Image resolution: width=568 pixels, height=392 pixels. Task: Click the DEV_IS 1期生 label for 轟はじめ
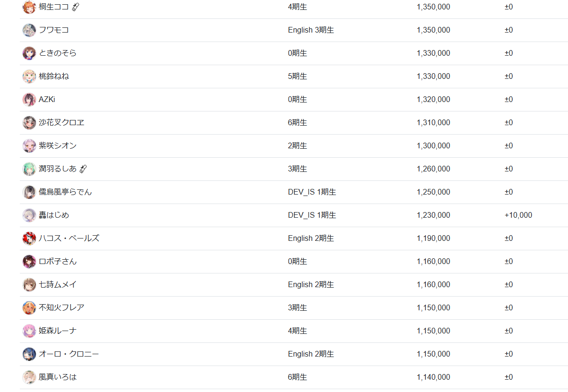click(312, 215)
